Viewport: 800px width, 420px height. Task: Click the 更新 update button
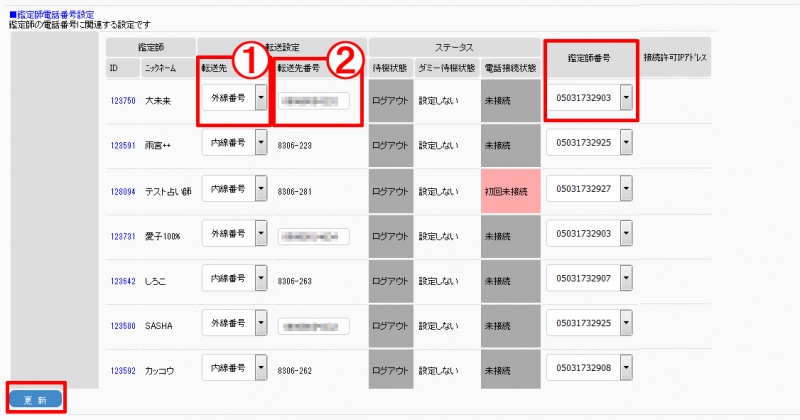(x=35, y=399)
